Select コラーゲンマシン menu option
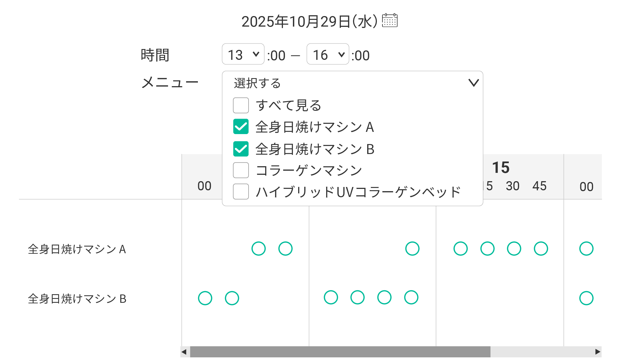 pyautogui.click(x=241, y=170)
